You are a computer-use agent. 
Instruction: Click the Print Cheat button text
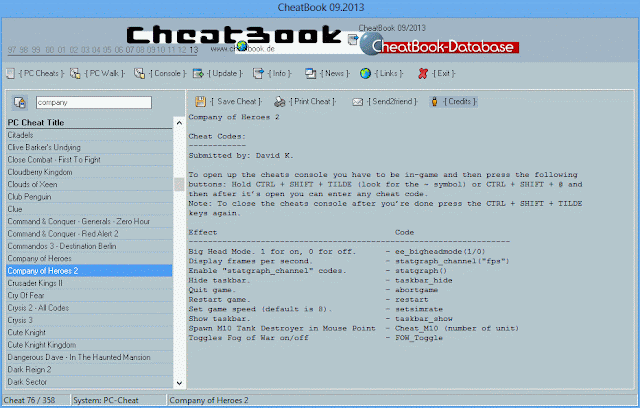312,102
